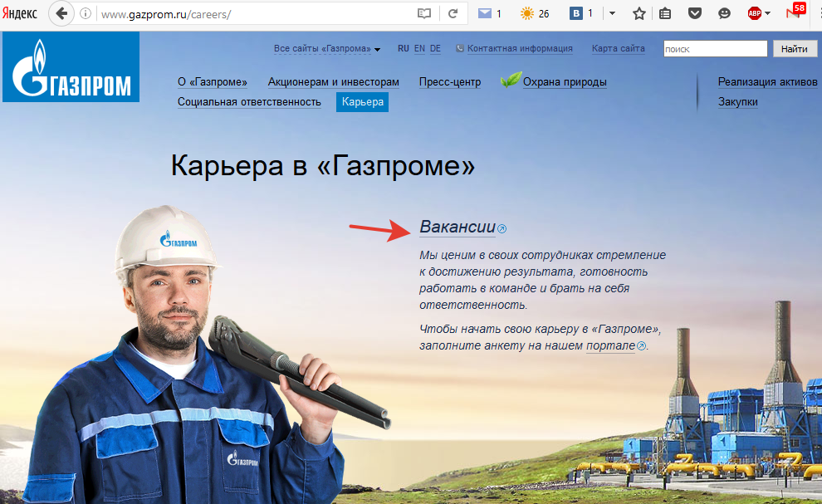Open the Охрана природы menu item
Viewport: 822px width, 504px height.
click(565, 82)
